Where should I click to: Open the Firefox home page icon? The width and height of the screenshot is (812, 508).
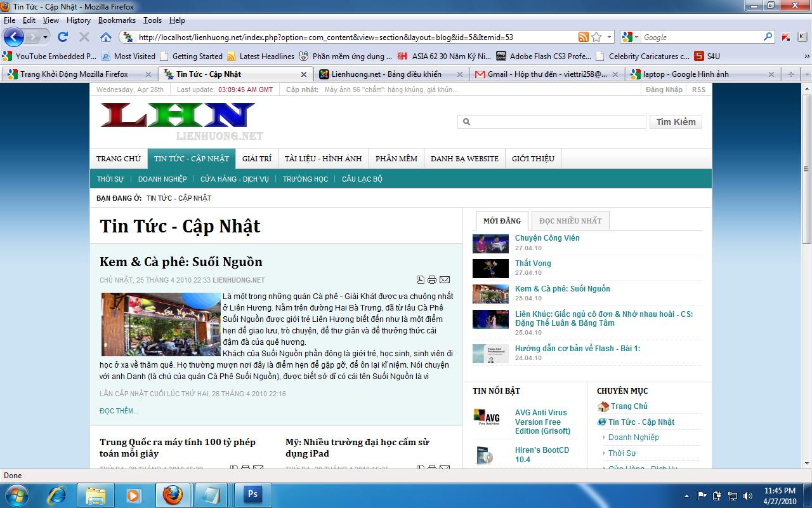click(x=106, y=37)
